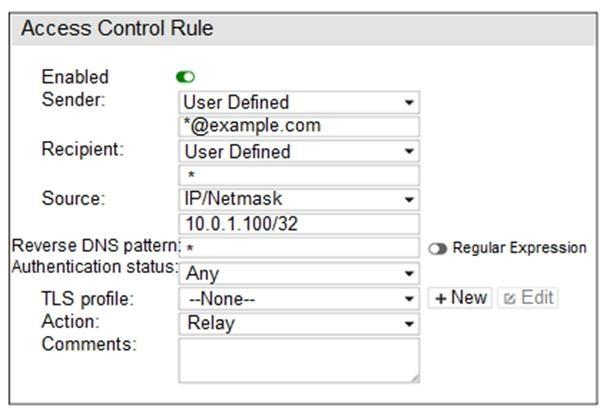Click inside the Comments text area

click(x=298, y=359)
